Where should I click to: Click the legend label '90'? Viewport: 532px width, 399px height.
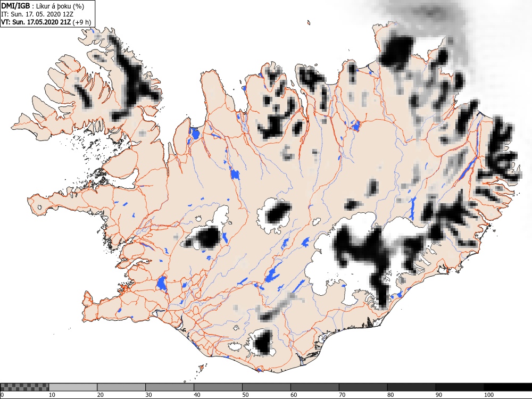coord(439,395)
